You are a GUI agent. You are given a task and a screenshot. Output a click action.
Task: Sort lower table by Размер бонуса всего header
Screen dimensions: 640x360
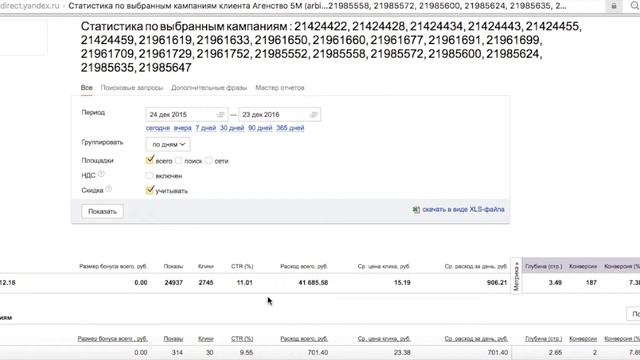[113, 339]
